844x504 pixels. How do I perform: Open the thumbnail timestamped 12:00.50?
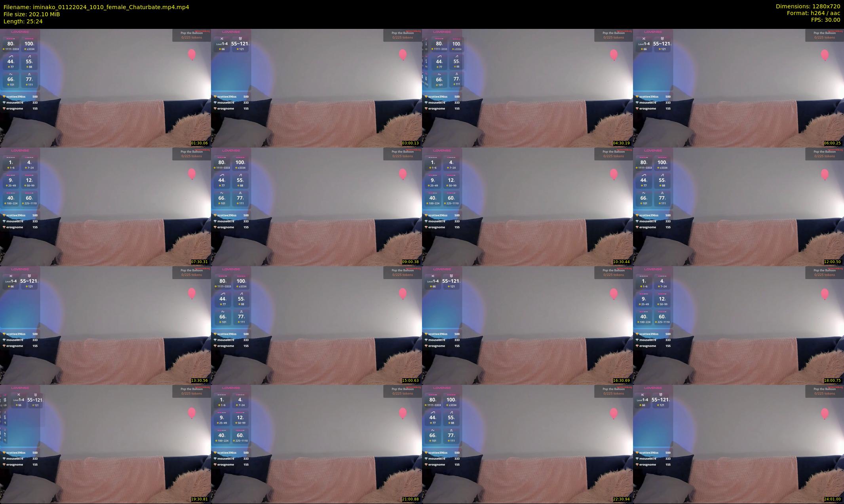[x=738, y=207]
